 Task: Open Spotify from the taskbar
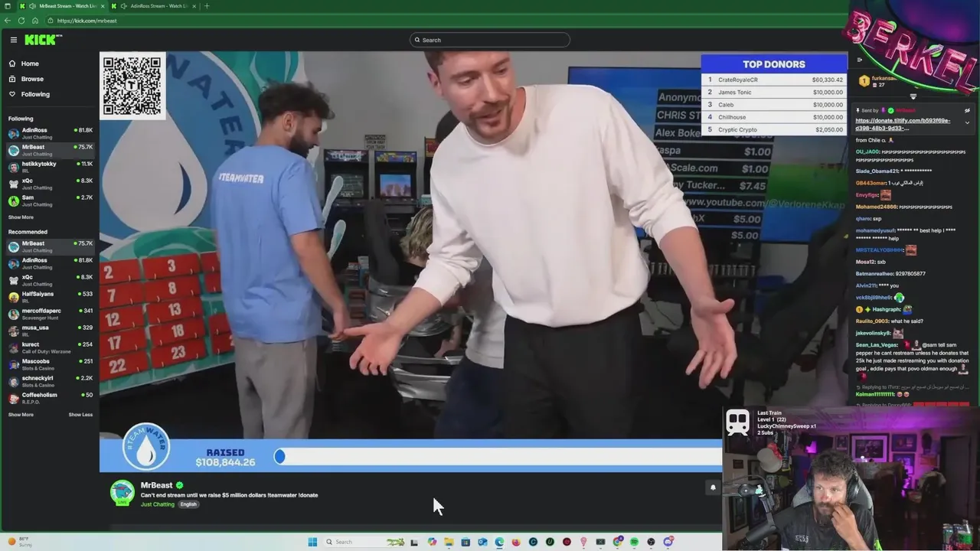(634, 542)
